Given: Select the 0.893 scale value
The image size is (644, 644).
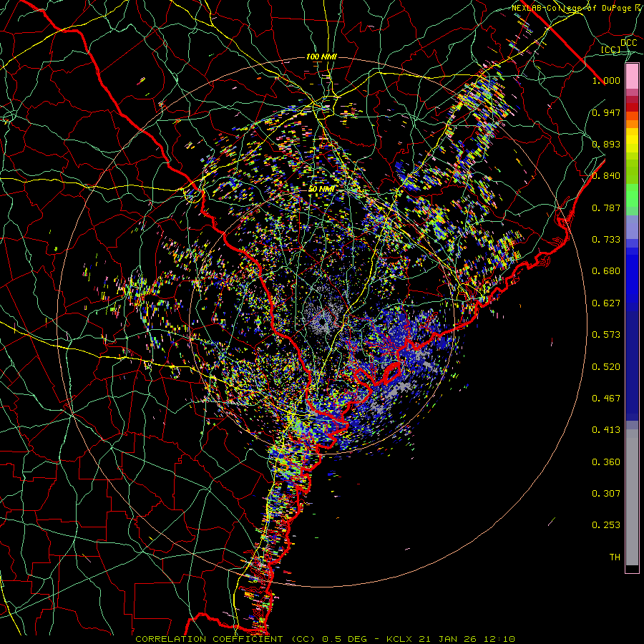Looking at the screenshot, I should click(606, 144).
